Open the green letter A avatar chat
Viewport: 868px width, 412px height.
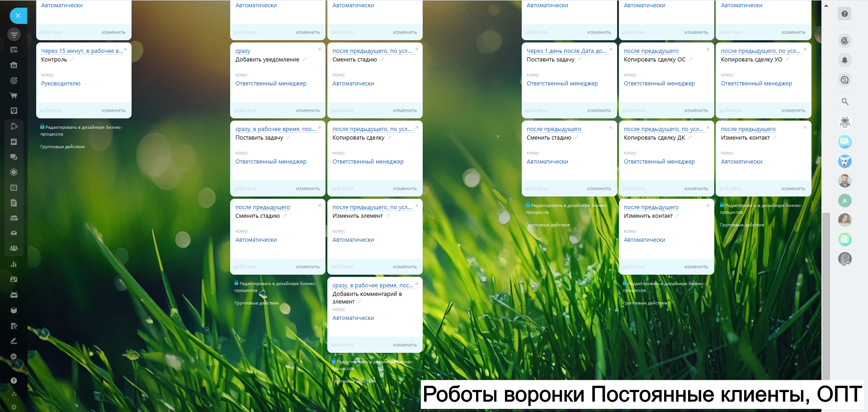844,201
